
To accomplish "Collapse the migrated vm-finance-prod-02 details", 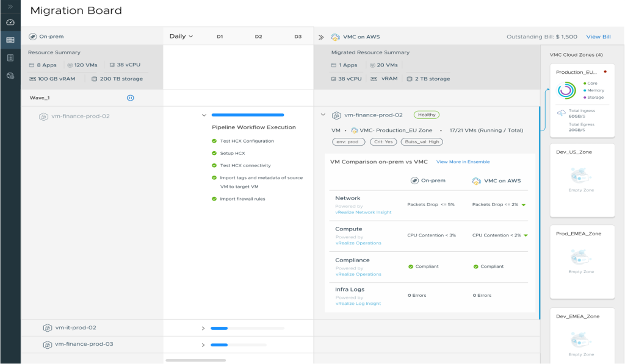I will pyautogui.click(x=323, y=115).
